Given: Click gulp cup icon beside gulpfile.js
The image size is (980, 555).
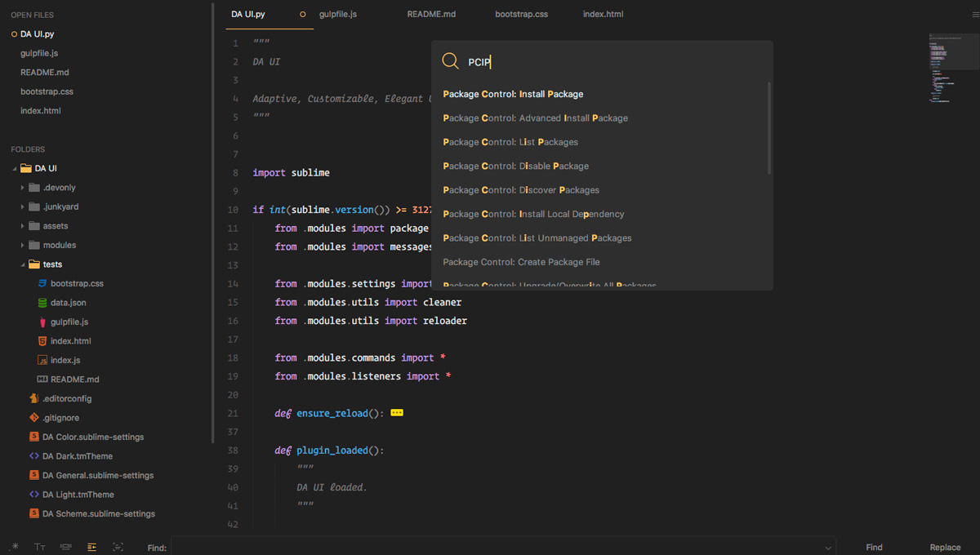Looking at the screenshot, I should (43, 322).
